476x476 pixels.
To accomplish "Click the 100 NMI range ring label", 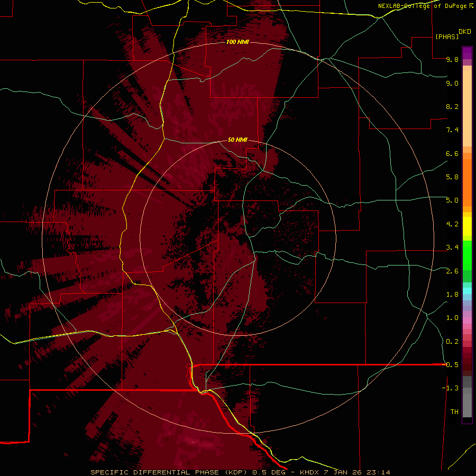I will click(237, 42).
